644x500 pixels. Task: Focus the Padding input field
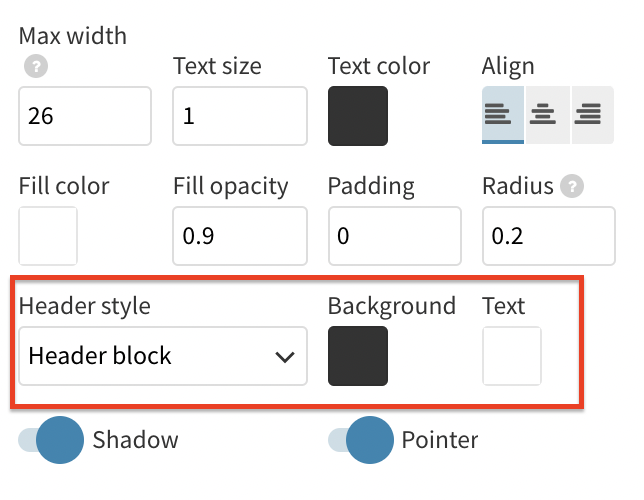point(395,236)
